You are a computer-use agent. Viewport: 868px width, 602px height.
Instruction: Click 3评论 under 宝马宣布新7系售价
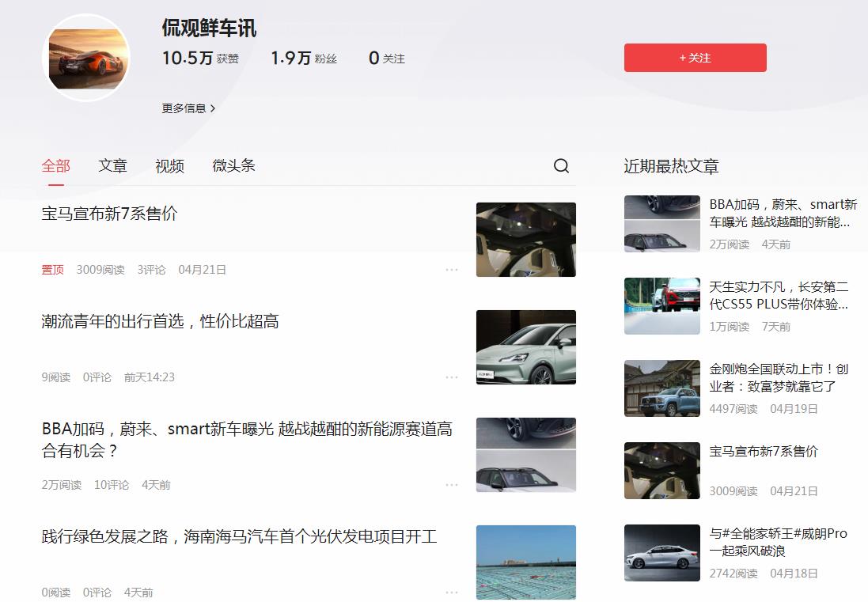[151, 270]
